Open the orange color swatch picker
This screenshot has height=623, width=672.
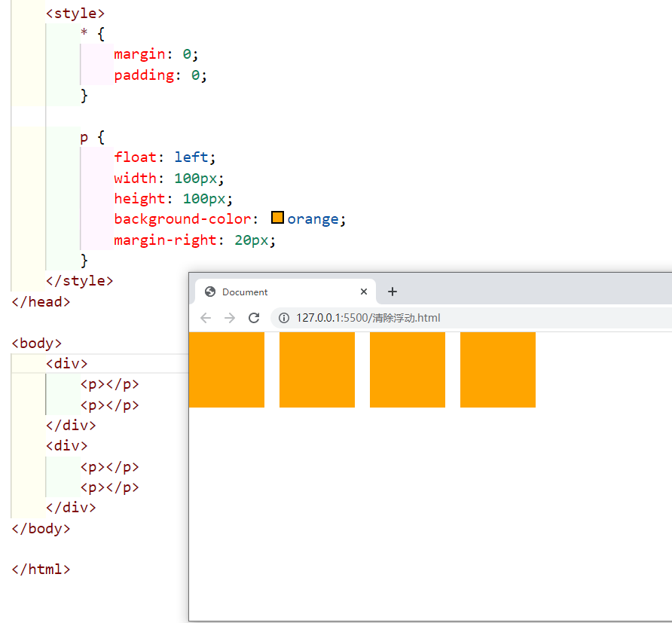click(277, 218)
